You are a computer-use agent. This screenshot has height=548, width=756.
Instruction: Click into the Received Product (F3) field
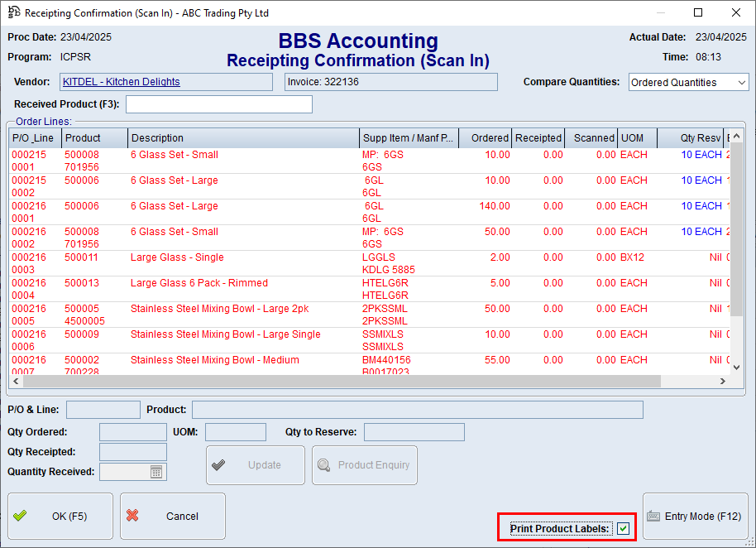pos(219,104)
